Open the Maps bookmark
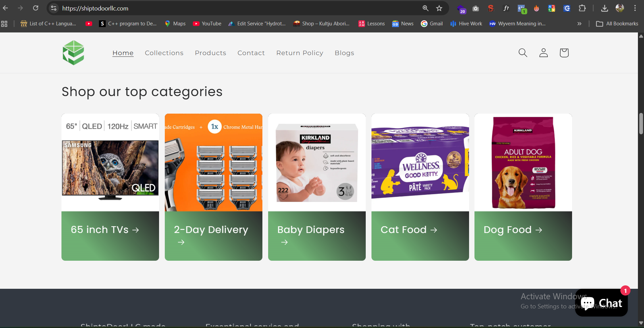The image size is (644, 328). tap(175, 24)
